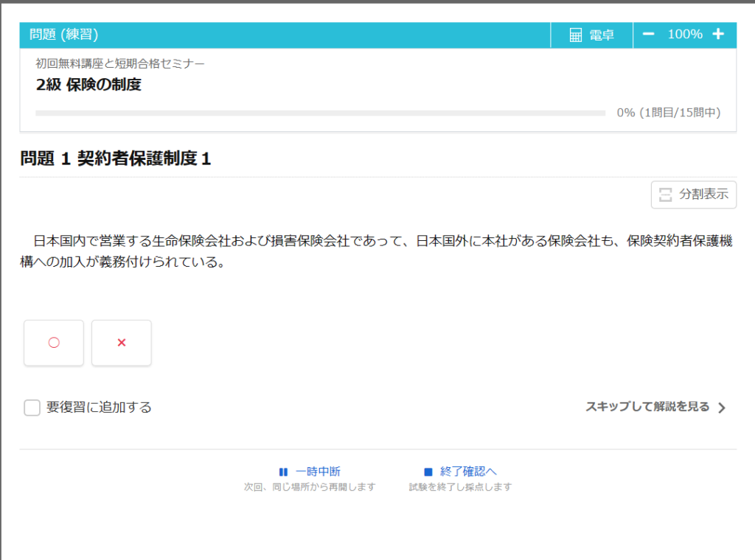The height and width of the screenshot is (560, 755).
Task: Open the 電卓 calculator icon
Action: (576, 35)
